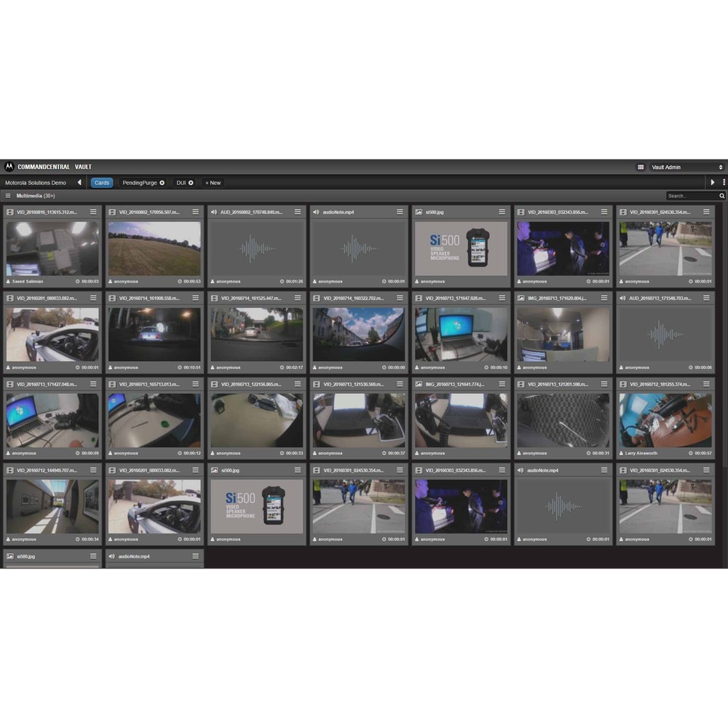Open menu icon on VID_20160714_161908 card
Viewport: 728px width, 728px height.
pyautogui.click(x=195, y=298)
